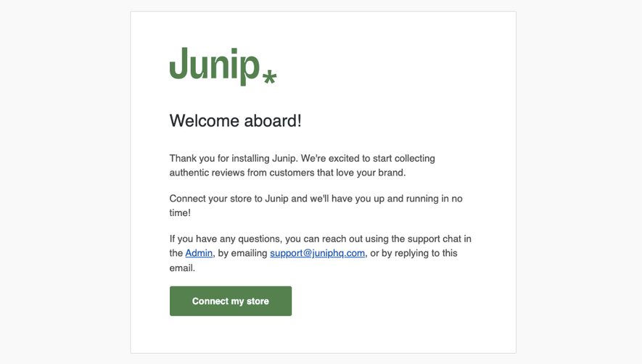Click the 'Thank you for installing Junip' paragraph
Image resolution: width=642 pixels, height=364 pixels.
(303, 165)
